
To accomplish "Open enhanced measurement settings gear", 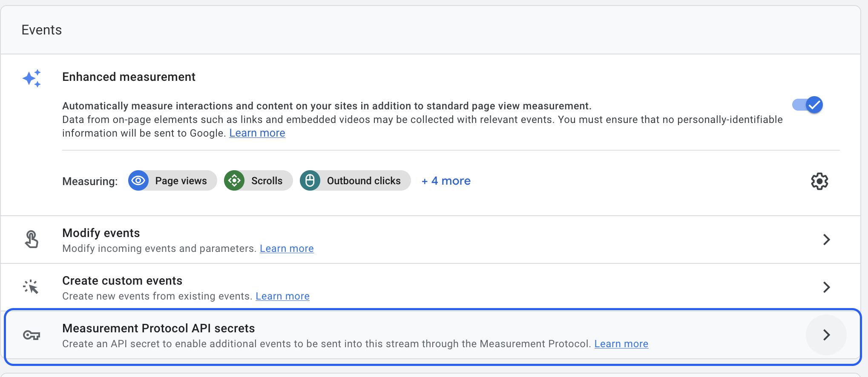I will [x=819, y=181].
